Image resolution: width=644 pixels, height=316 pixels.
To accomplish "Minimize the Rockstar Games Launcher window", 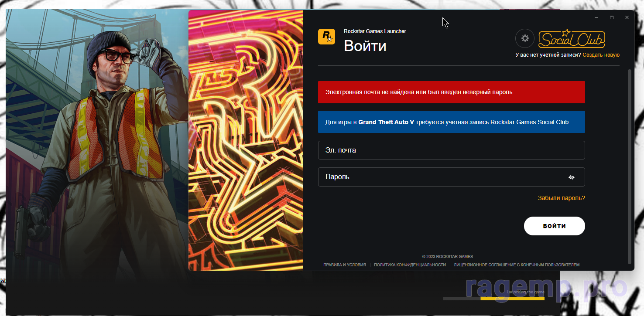I will [596, 17].
